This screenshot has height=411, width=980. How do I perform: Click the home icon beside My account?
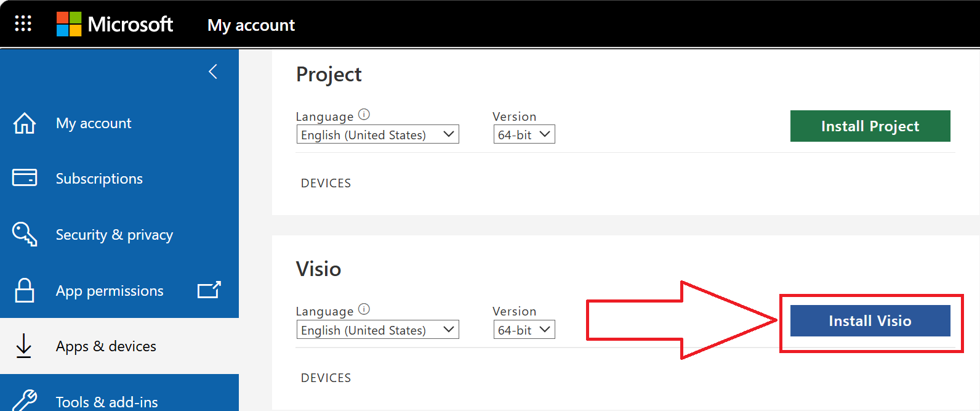25,123
